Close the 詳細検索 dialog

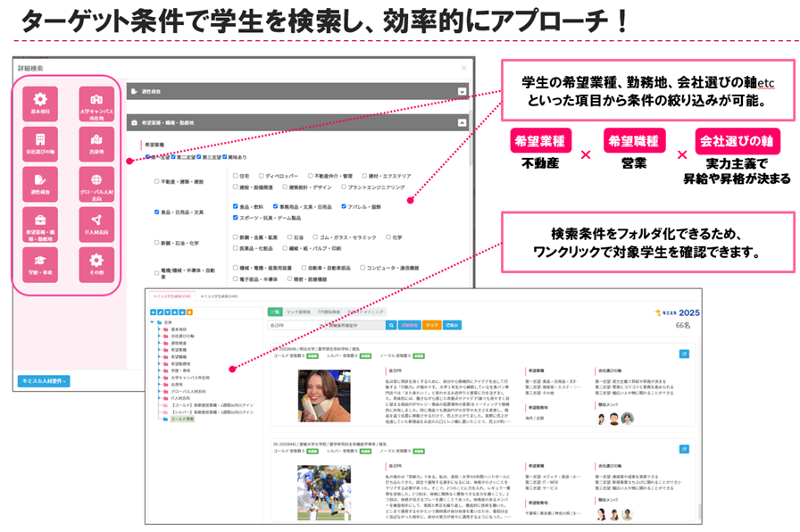coord(463,67)
